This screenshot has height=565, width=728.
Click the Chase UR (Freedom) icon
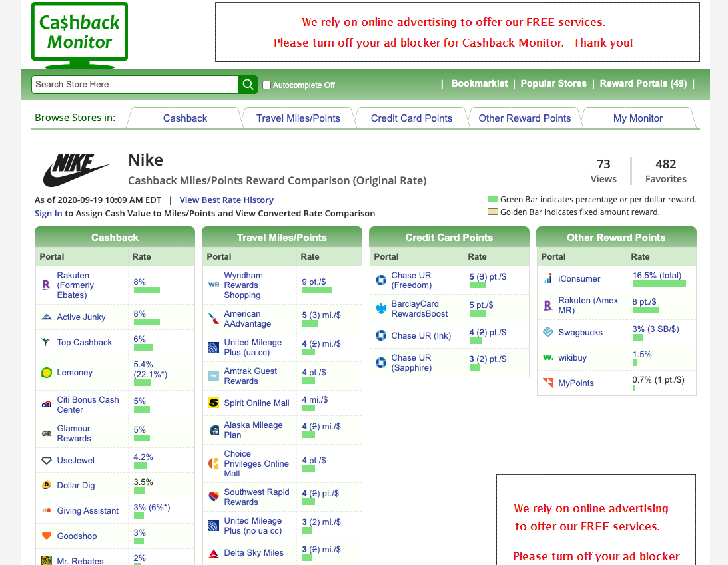(x=381, y=280)
